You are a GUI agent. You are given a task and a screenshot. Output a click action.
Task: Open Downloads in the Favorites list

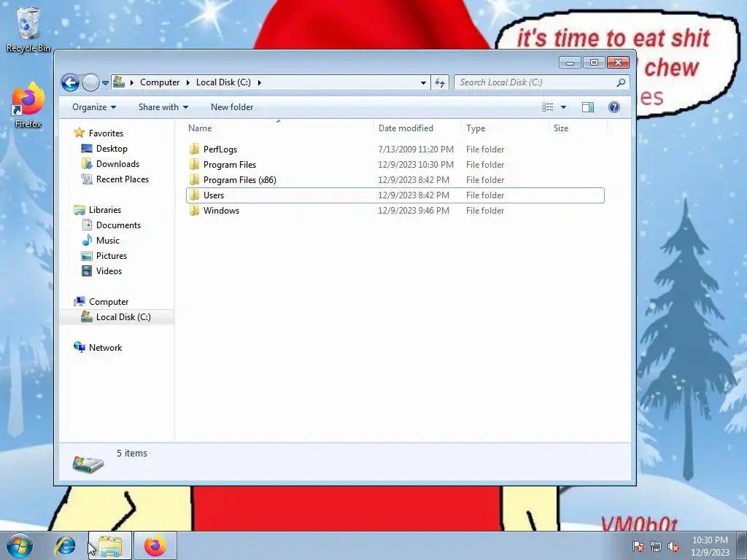[117, 163]
